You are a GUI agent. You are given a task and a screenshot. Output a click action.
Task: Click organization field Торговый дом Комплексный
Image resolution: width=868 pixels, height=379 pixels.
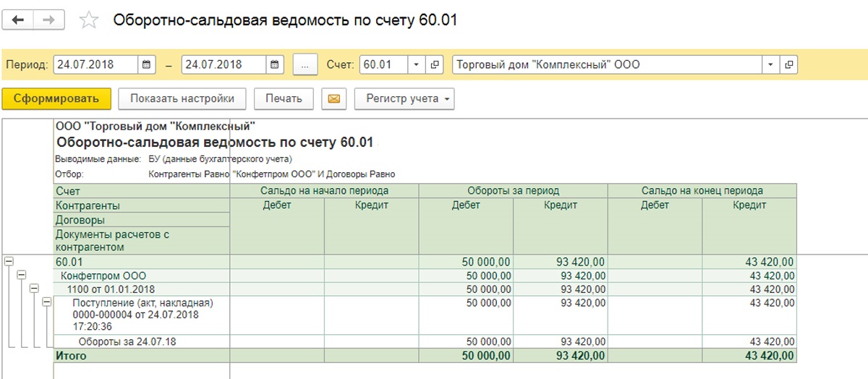[x=607, y=64]
